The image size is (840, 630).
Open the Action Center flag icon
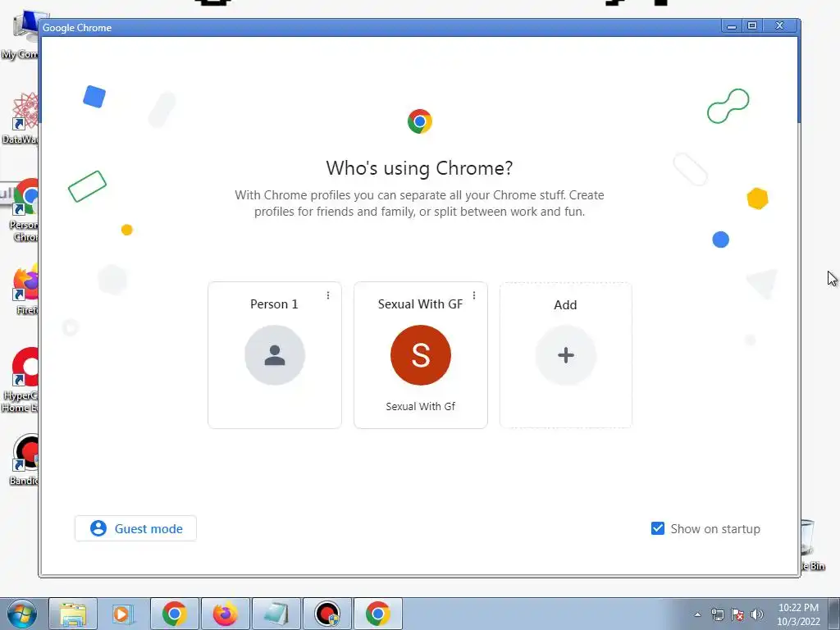[737, 614]
